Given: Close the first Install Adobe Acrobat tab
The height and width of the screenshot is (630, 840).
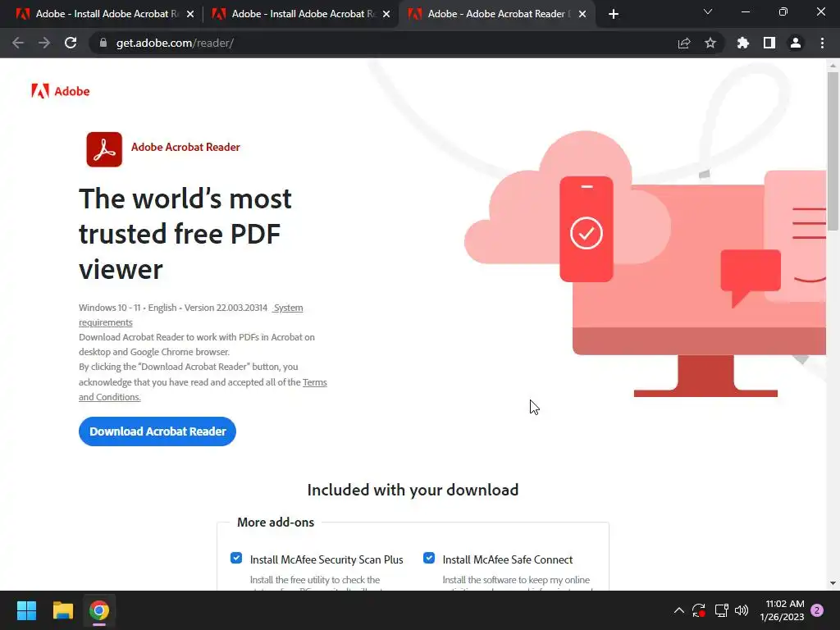Looking at the screenshot, I should pyautogui.click(x=190, y=14).
